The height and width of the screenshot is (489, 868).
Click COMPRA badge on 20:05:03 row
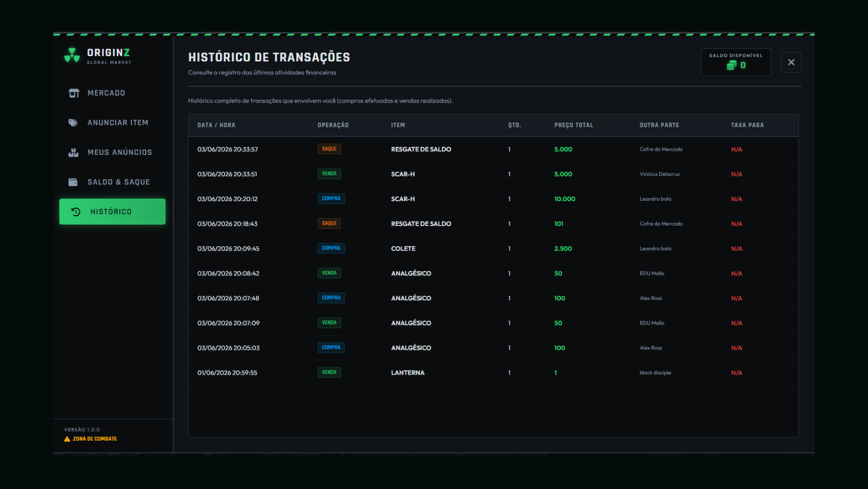click(x=331, y=348)
